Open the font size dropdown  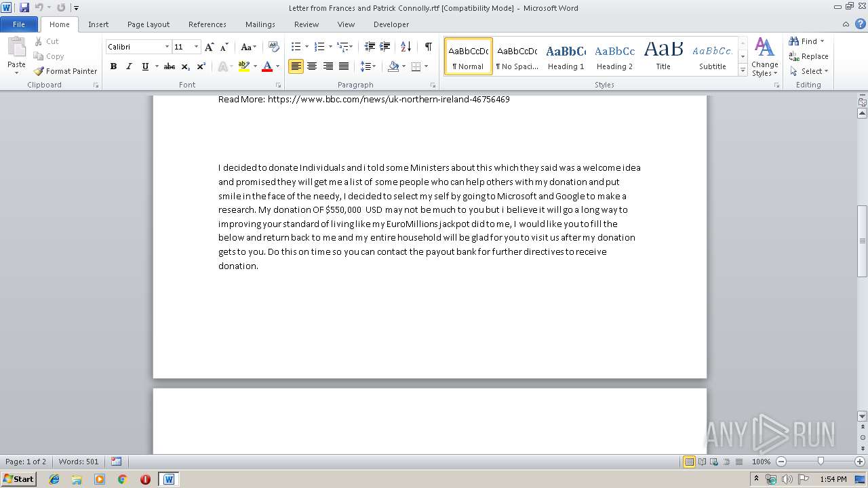[x=197, y=47]
